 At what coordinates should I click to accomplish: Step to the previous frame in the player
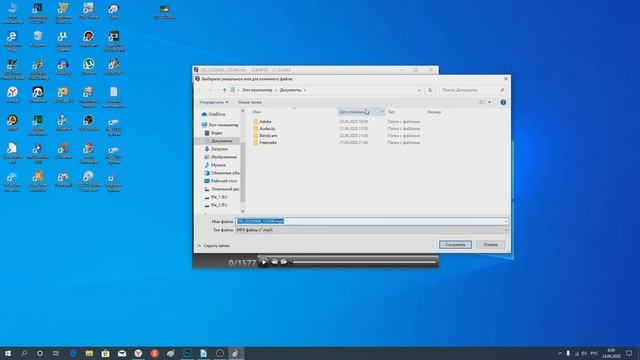pos(275,262)
